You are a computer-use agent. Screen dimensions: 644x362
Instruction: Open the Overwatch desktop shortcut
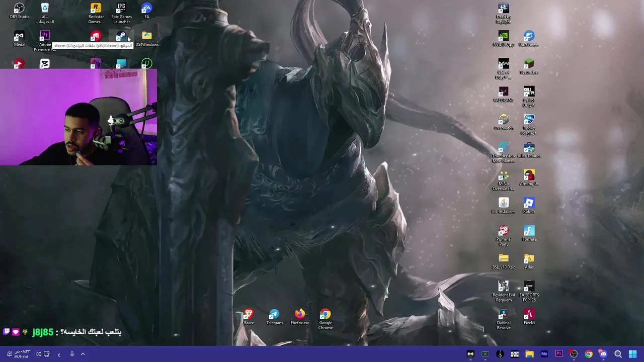[504, 122]
